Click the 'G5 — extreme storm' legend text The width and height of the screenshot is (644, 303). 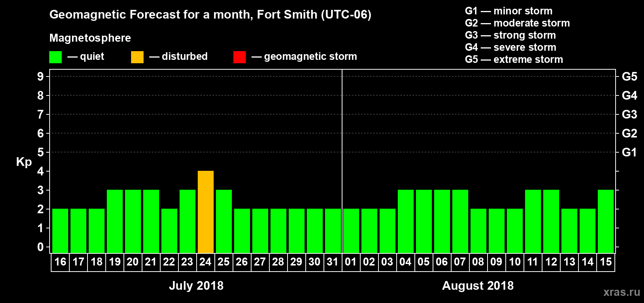(x=514, y=59)
